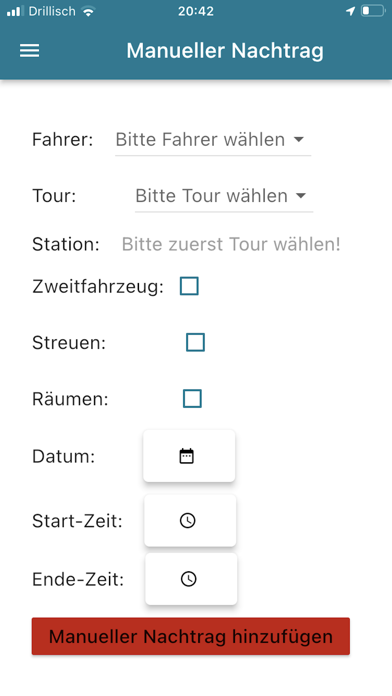
Task: Tap the battery indicator icon
Action: pos(373,11)
